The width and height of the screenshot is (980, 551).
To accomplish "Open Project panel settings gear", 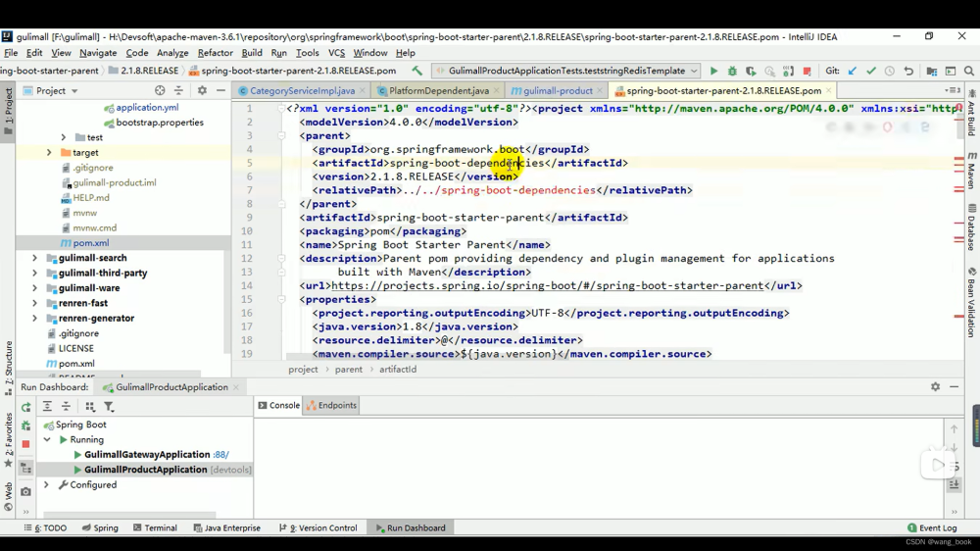I will (202, 90).
